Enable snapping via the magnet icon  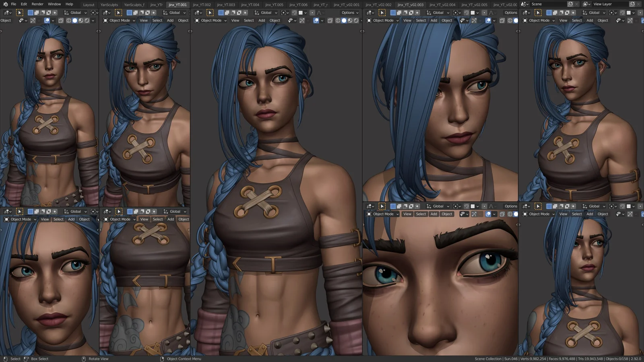click(x=293, y=13)
